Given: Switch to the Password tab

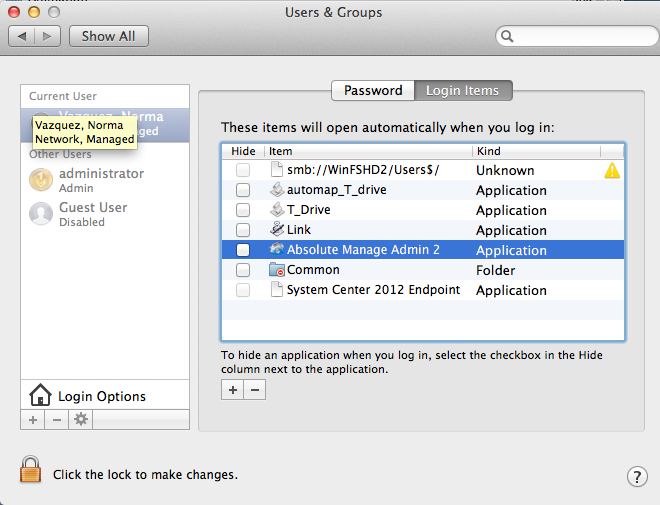Looking at the screenshot, I should click(373, 90).
